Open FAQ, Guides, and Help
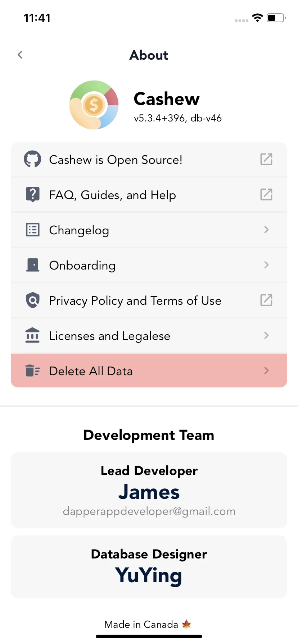The width and height of the screenshot is (298, 644). point(149,194)
